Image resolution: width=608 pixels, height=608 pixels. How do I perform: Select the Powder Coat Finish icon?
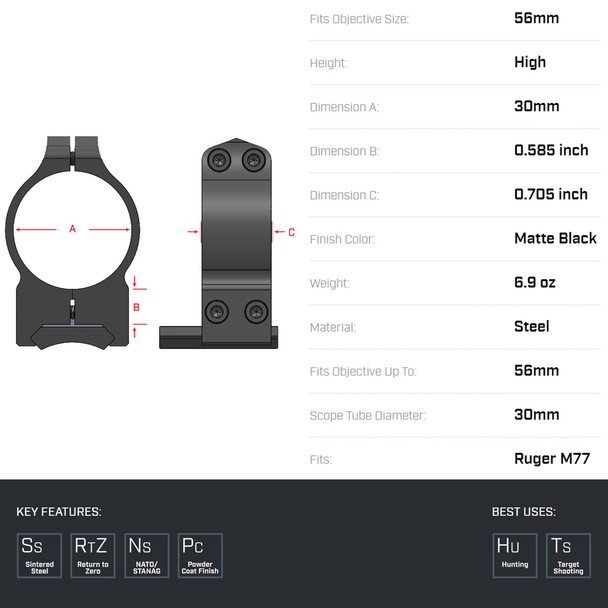tap(200, 555)
